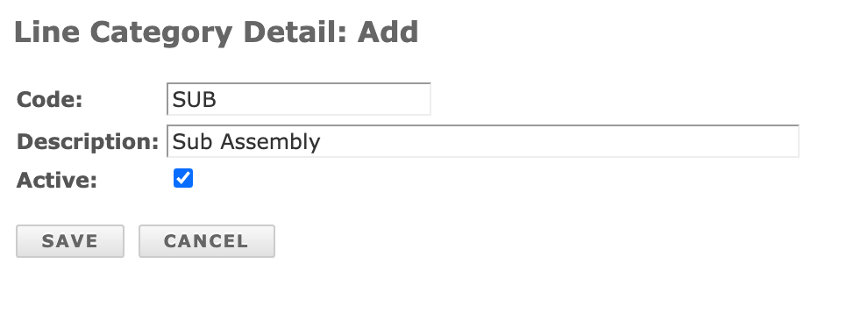This screenshot has width=868, height=335.
Task: Click the Line Category Detail: Add heading
Action: (216, 32)
